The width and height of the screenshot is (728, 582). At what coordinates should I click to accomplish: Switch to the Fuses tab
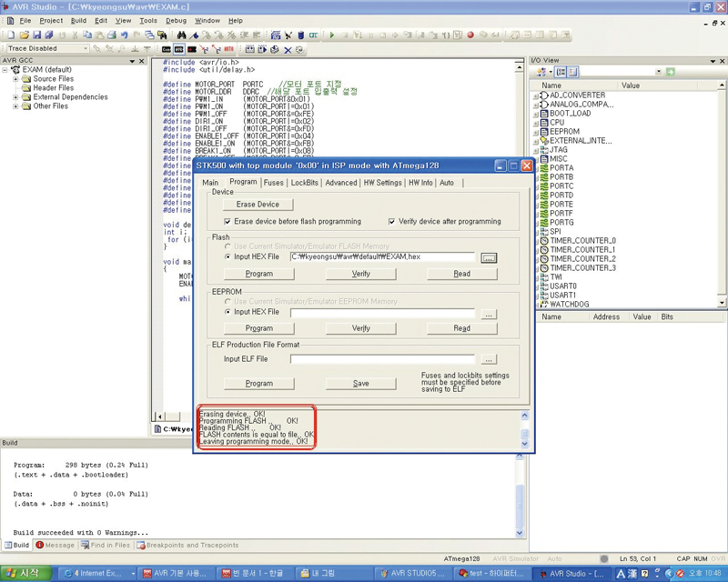(274, 183)
